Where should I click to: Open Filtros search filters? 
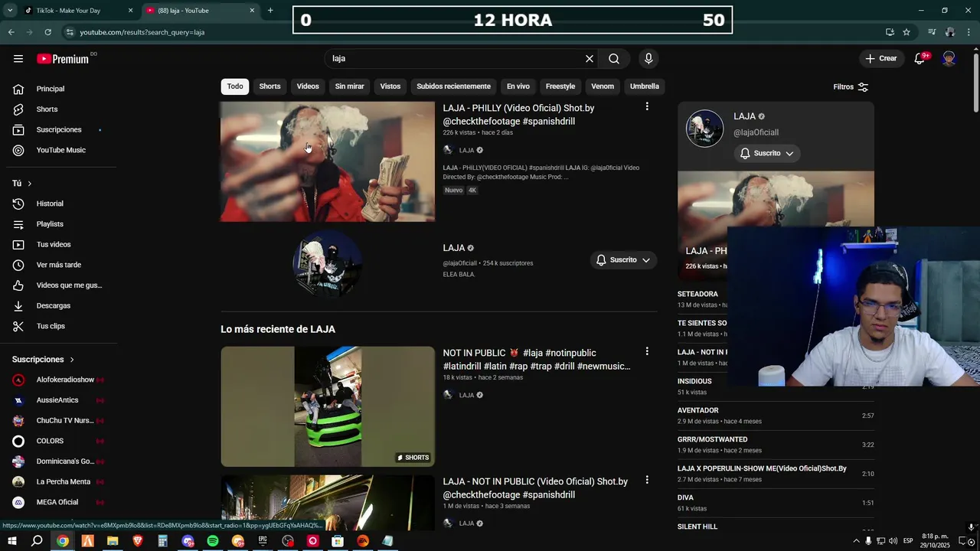(x=851, y=86)
